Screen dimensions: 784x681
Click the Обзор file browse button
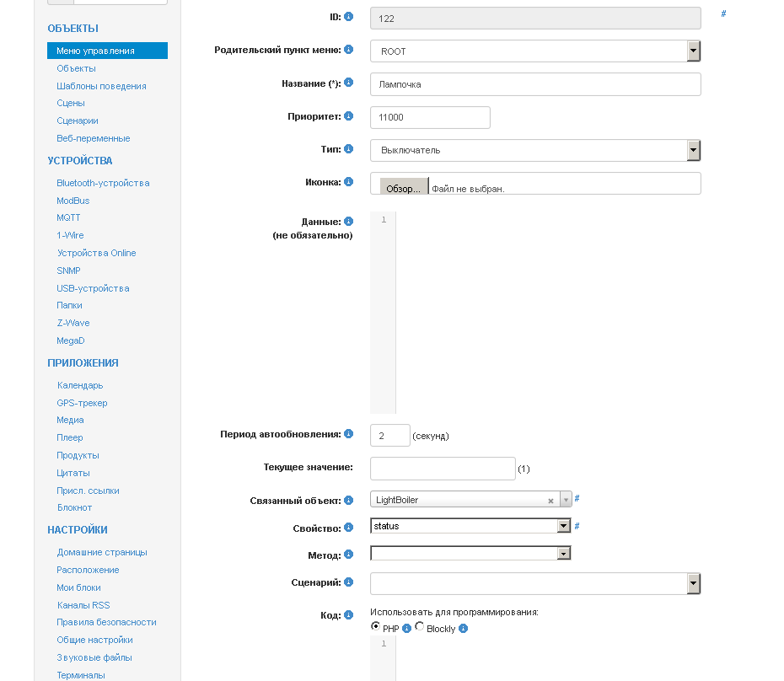[403, 189]
